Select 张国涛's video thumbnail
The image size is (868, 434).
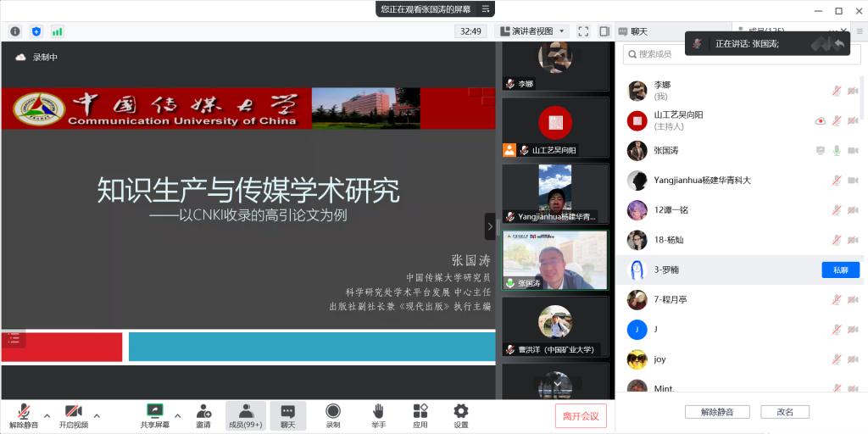pyautogui.click(x=555, y=260)
